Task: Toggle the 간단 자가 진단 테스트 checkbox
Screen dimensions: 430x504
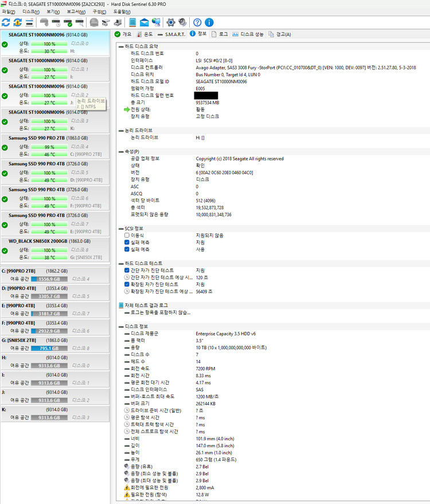Action: [127, 270]
